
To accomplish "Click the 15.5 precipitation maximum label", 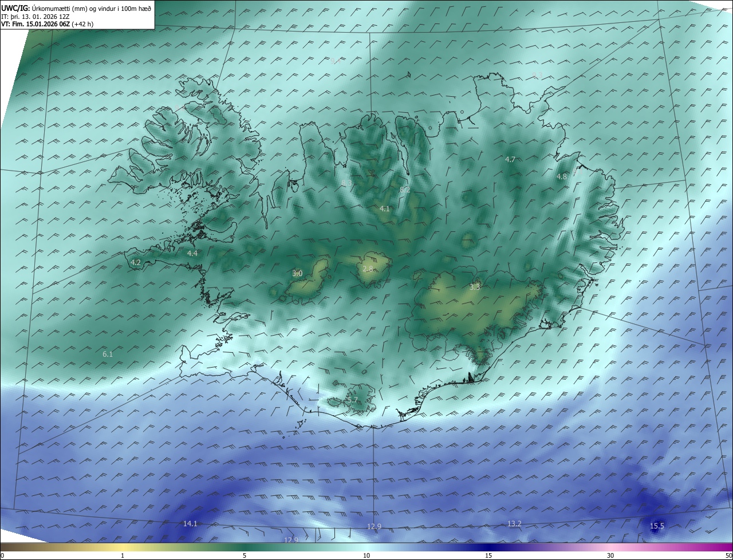I will click(657, 526).
